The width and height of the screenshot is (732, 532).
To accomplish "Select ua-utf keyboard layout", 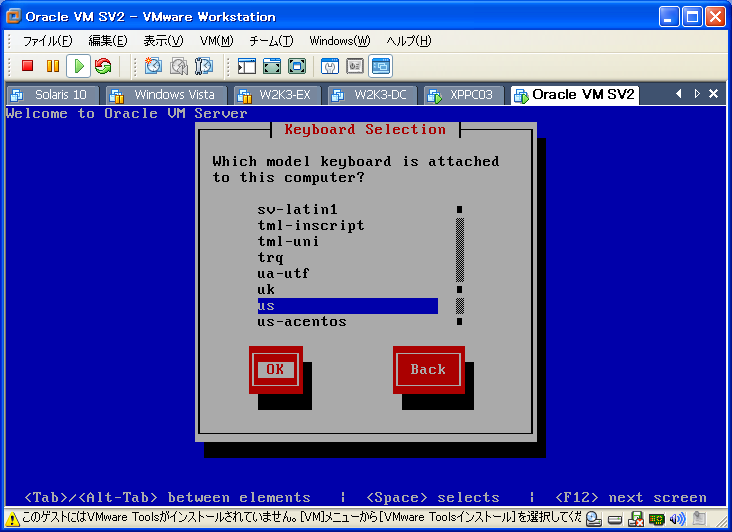I will tap(348, 273).
